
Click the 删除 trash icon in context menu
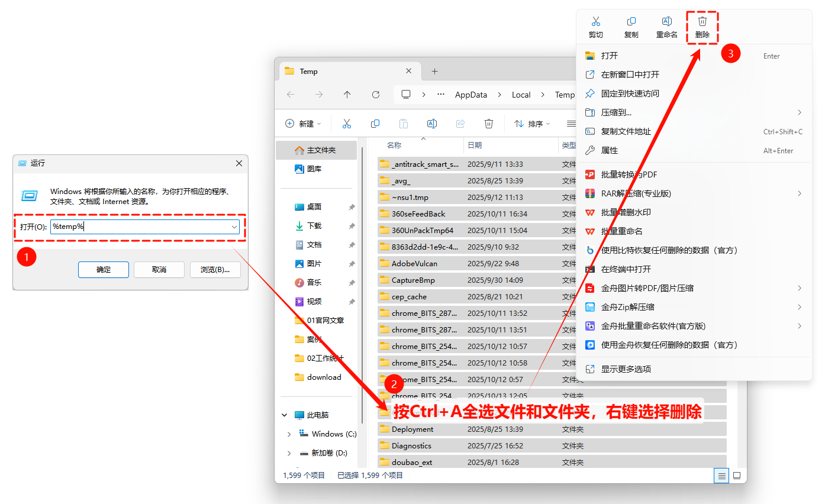pos(702,22)
